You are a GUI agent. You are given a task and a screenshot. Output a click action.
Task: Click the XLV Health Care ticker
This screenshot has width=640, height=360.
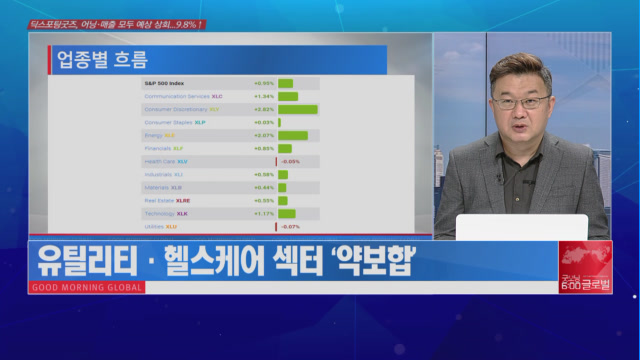pos(182,162)
